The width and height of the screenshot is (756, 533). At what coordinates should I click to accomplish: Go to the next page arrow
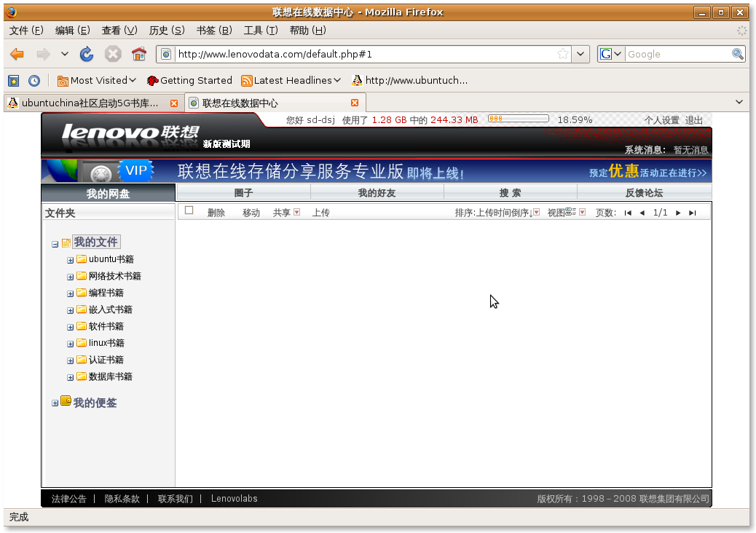pyautogui.click(x=678, y=213)
